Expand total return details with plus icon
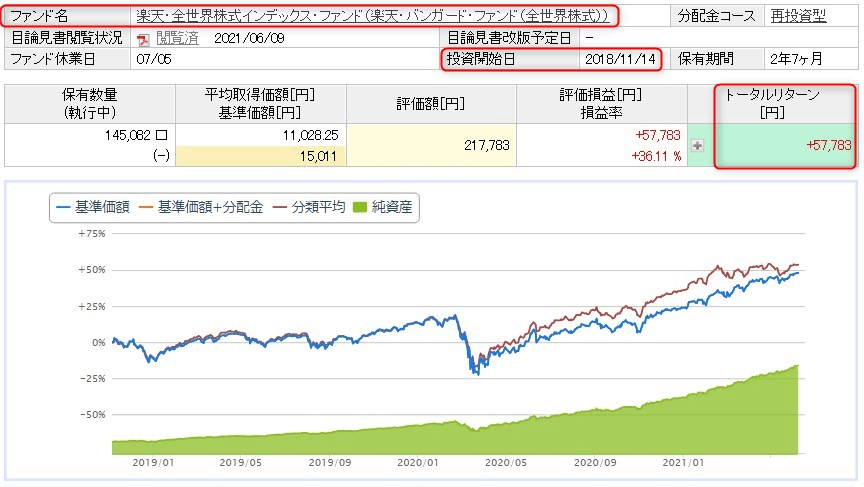The height and width of the screenshot is (487, 864). 698,145
